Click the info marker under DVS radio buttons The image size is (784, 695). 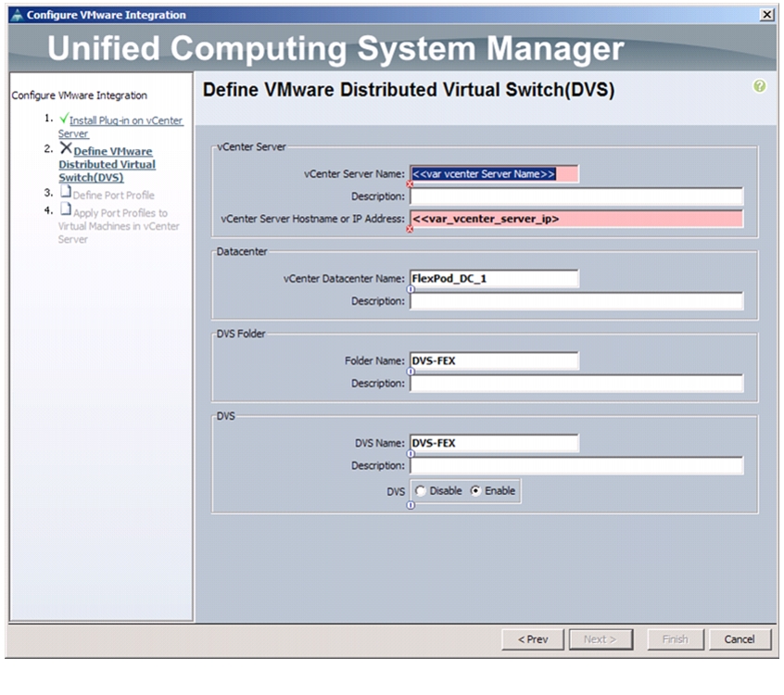pos(411,506)
